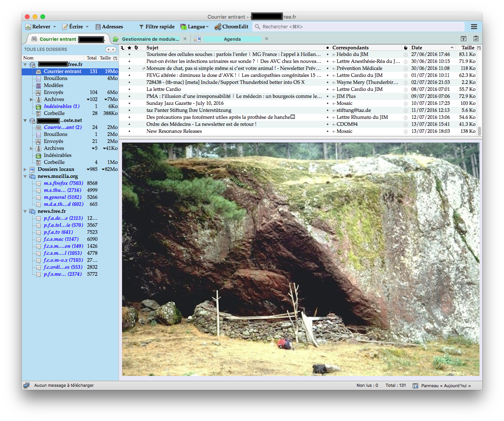Open the message list column picker
Viewport: 504px width, 421px height.
tap(479, 48)
